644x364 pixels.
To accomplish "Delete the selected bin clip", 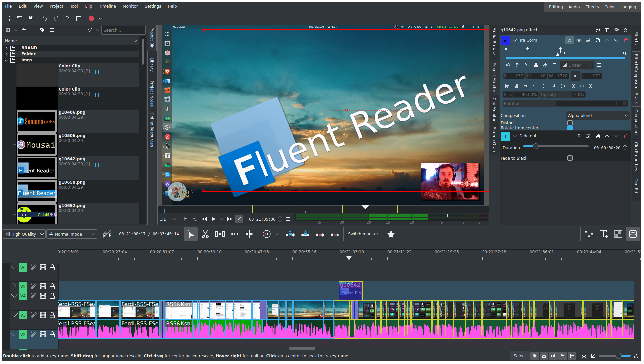I will pyautogui.click(x=33, y=30).
